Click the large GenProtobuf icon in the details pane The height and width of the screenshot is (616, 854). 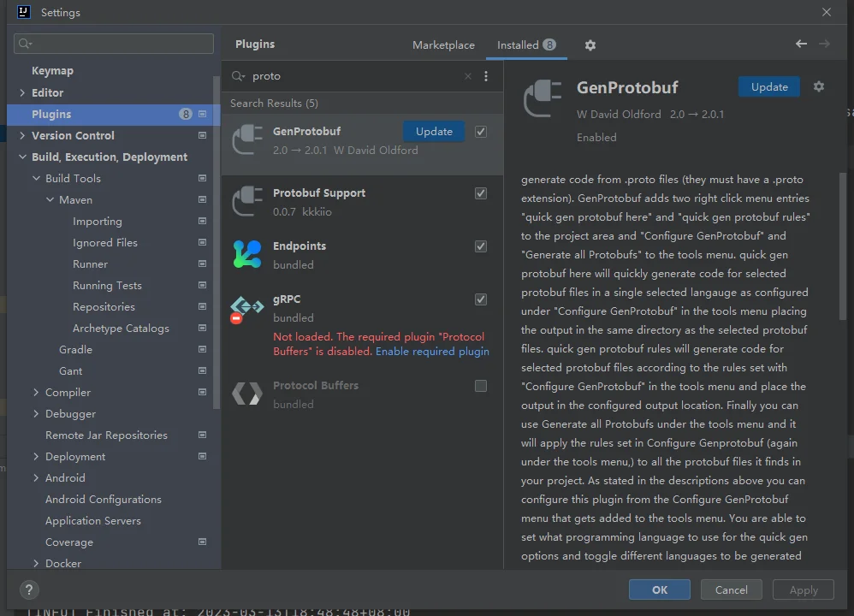pos(543,98)
